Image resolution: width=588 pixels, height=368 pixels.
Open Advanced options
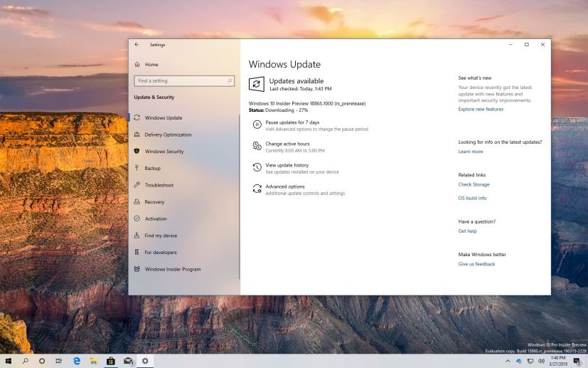click(x=285, y=186)
